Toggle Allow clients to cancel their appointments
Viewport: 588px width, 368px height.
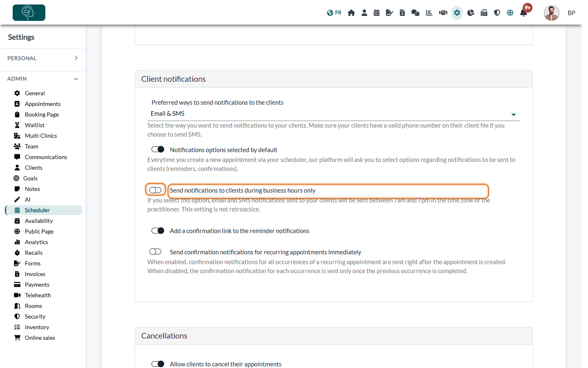tap(158, 364)
